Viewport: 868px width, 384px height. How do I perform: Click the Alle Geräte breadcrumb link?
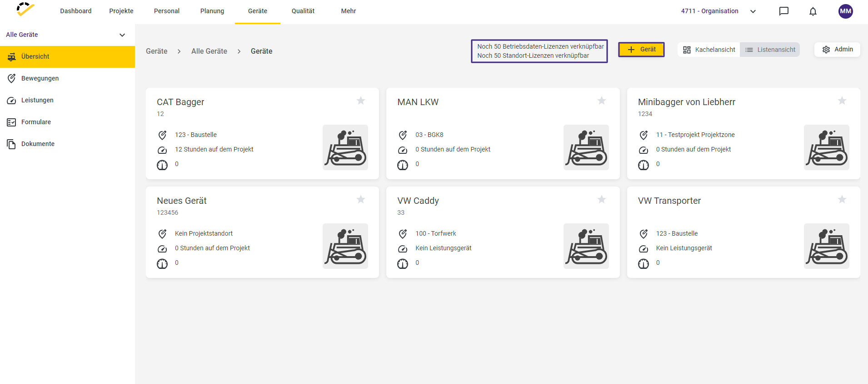click(209, 51)
